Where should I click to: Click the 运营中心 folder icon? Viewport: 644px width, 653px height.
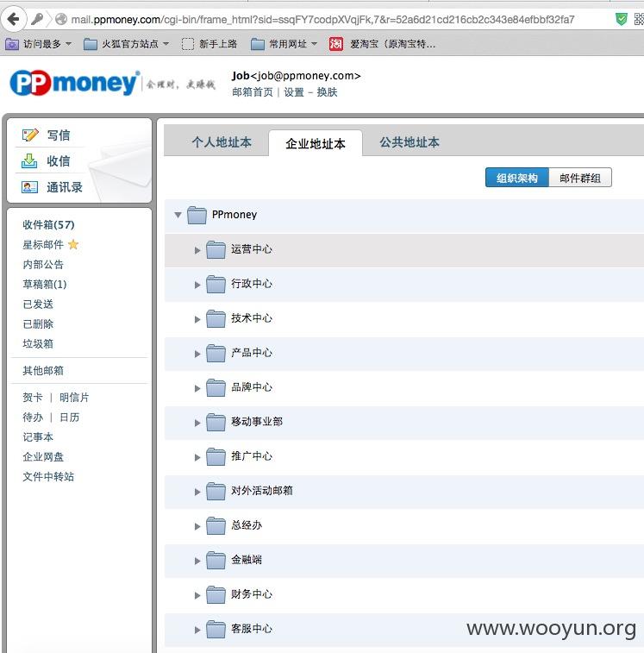pos(216,249)
